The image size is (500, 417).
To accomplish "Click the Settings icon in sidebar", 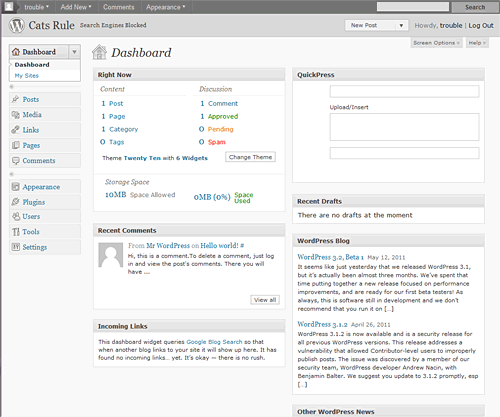I will click(16, 247).
